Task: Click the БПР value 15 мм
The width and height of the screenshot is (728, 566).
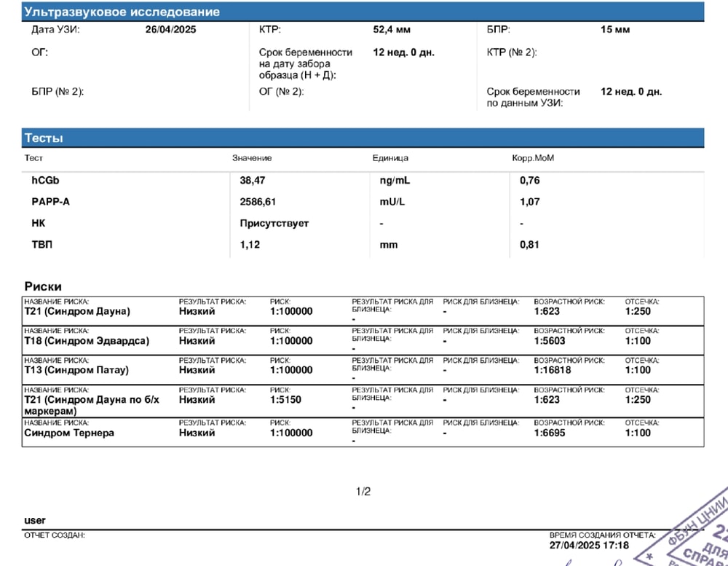Action: coord(615,30)
